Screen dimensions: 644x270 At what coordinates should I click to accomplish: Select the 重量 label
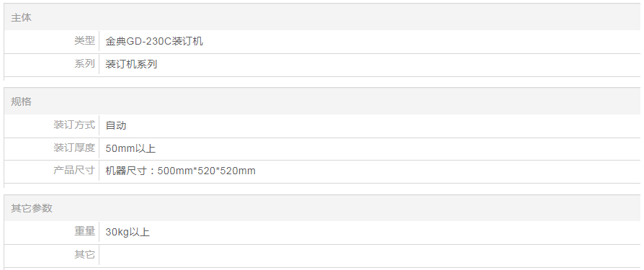pyautogui.click(x=84, y=231)
